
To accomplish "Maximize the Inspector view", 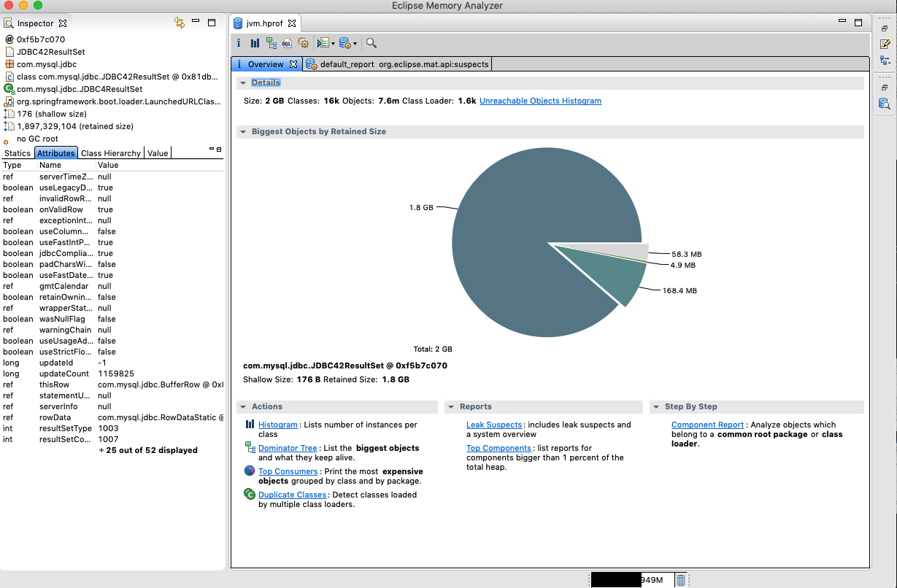I will (x=212, y=23).
